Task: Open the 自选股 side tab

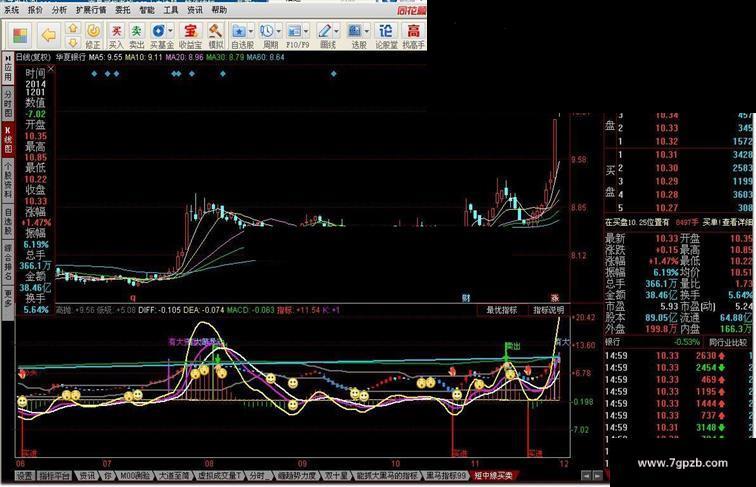Action: point(8,221)
